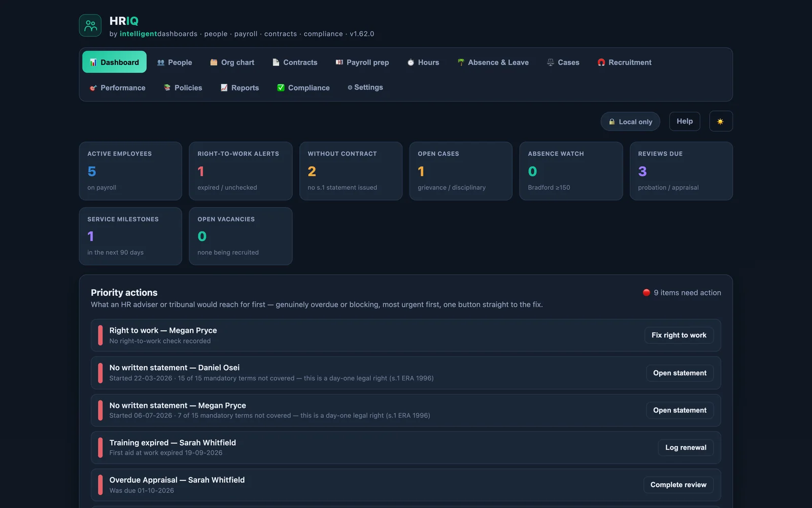
Task: Click Log renewal for Sarah Whitfield
Action: [x=686, y=448]
